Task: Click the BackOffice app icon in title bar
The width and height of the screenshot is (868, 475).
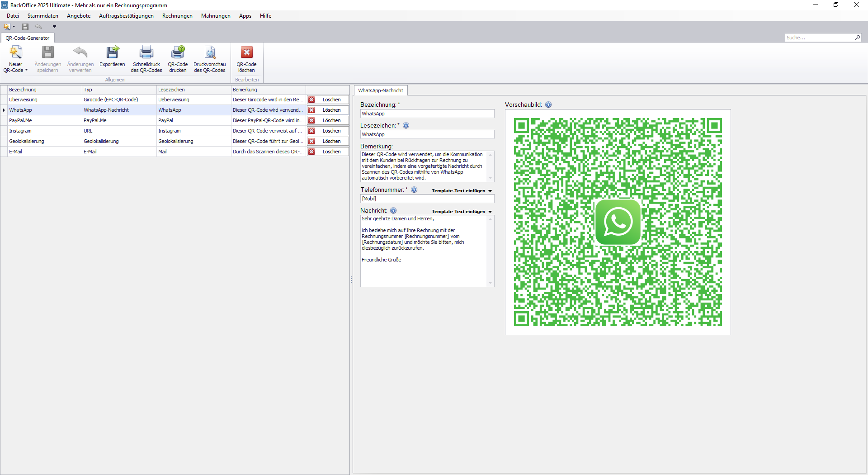Action: tap(5, 5)
